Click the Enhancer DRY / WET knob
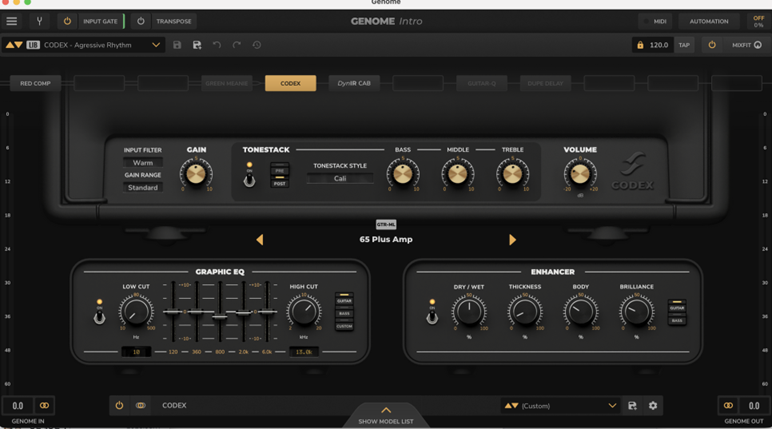 click(469, 312)
